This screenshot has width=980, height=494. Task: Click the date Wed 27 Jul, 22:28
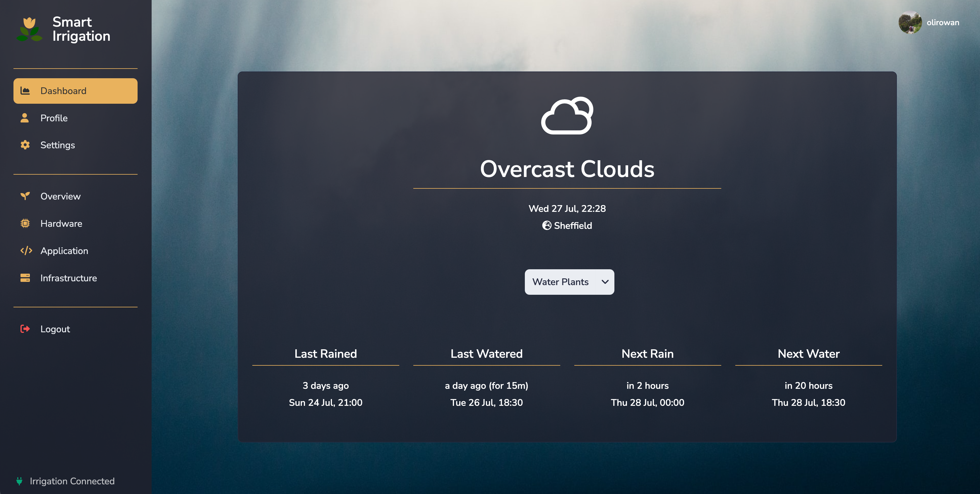point(567,208)
